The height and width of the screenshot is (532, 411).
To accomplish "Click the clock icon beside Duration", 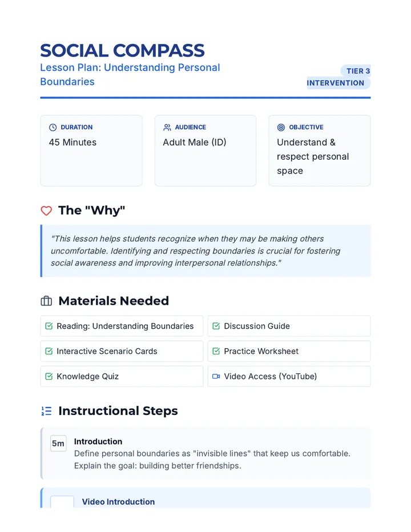I will (x=53, y=127).
